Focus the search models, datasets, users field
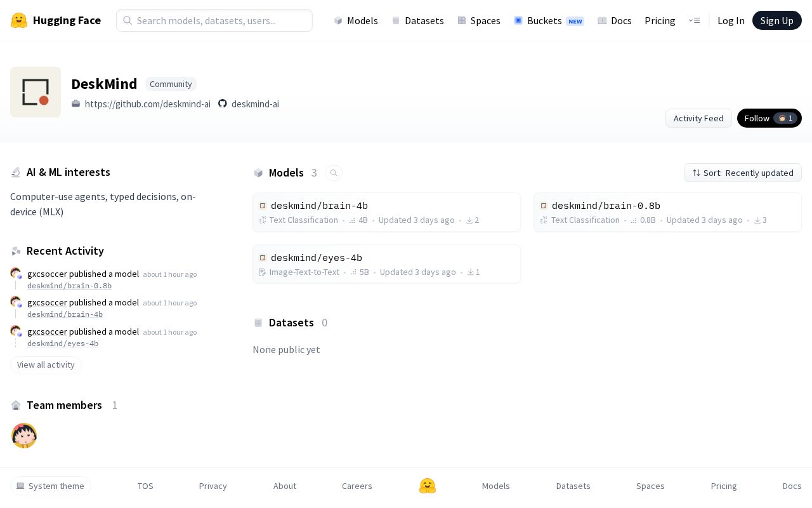812x508 pixels. 214,20
